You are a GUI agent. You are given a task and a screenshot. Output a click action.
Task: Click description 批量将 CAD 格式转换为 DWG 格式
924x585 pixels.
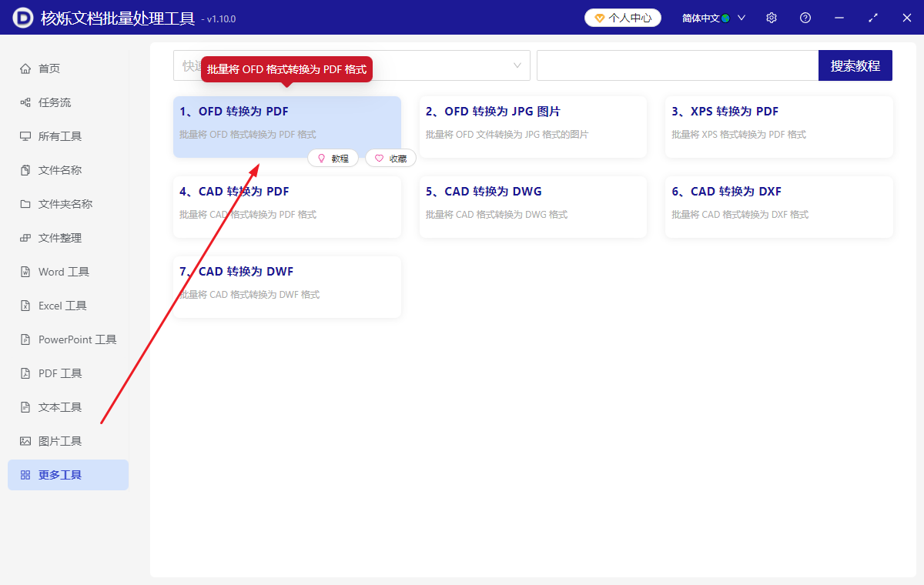coord(496,215)
